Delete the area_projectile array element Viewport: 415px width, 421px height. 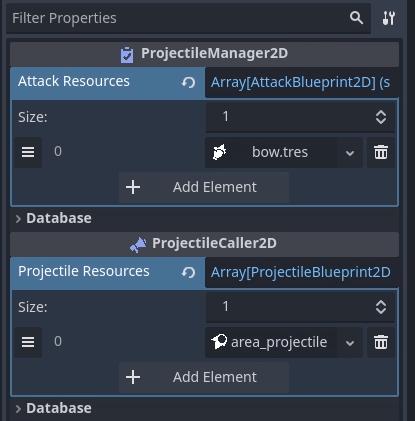pos(381,342)
